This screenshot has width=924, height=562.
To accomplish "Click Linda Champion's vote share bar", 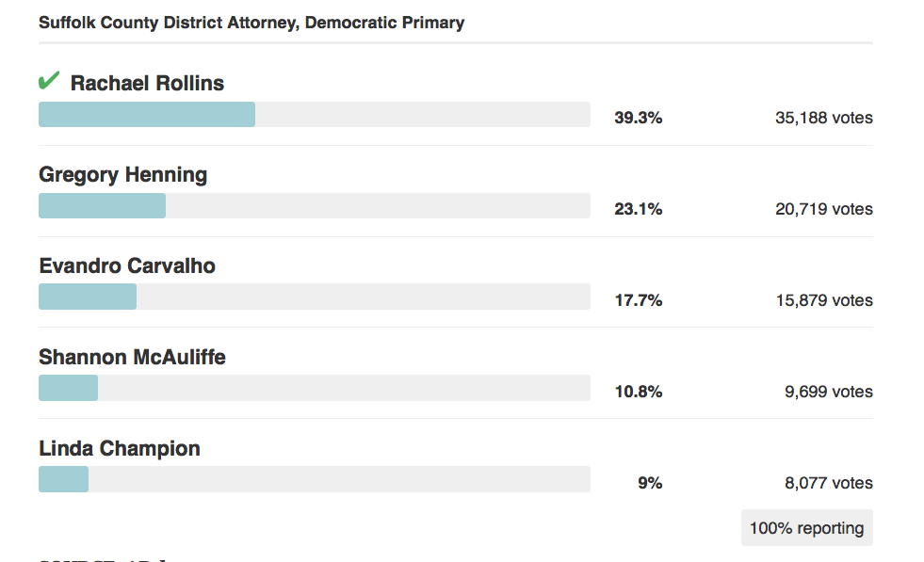I will [64, 479].
